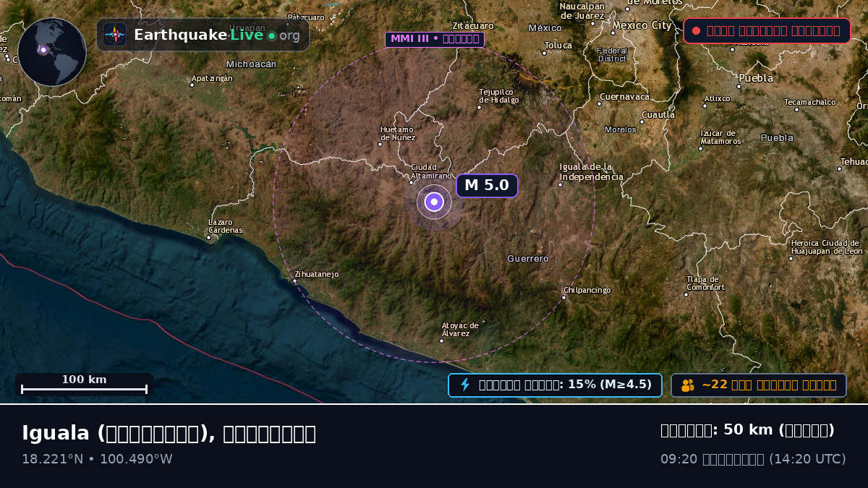Click the Michoacán state label
The image size is (868, 488).
click(251, 64)
